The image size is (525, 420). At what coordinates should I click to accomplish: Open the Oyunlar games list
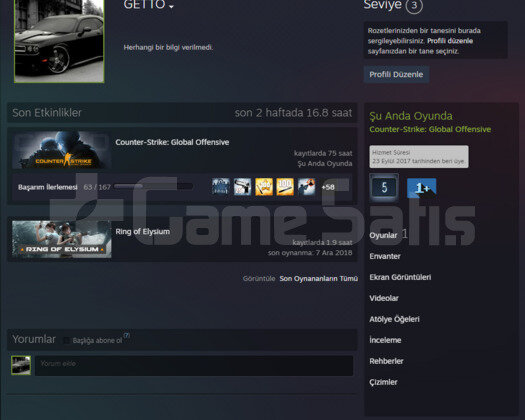[383, 235]
